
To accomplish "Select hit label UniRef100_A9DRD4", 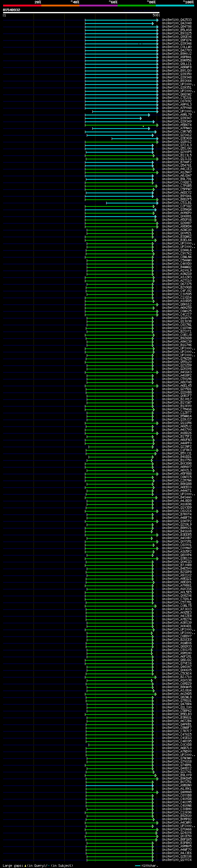I will pyautogui.click(x=177, y=226).
